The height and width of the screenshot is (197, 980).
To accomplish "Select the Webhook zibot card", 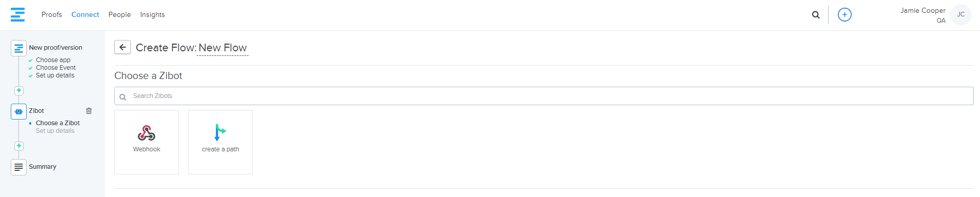I will click(147, 142).
